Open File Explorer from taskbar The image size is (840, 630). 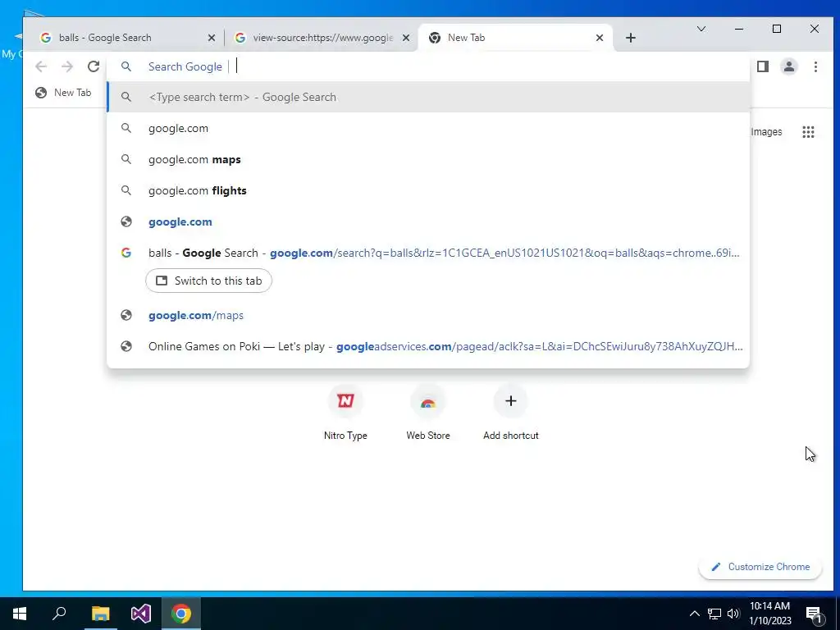100,614
